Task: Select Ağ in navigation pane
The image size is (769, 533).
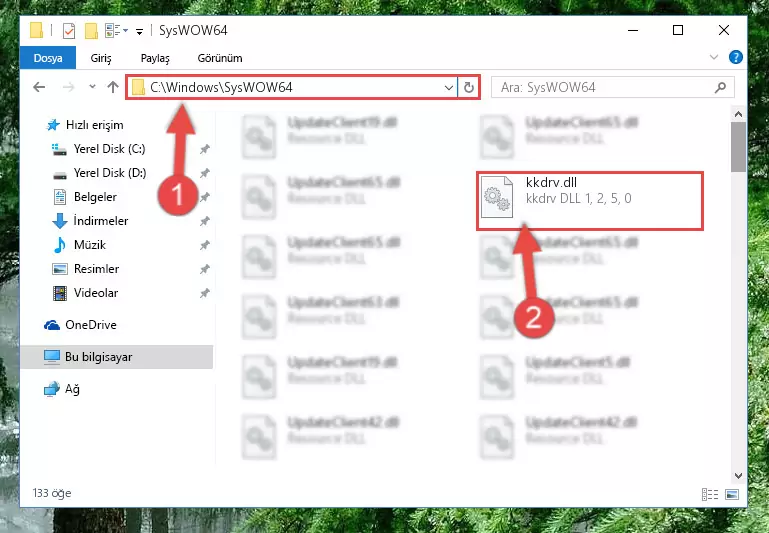Action: 72,389
